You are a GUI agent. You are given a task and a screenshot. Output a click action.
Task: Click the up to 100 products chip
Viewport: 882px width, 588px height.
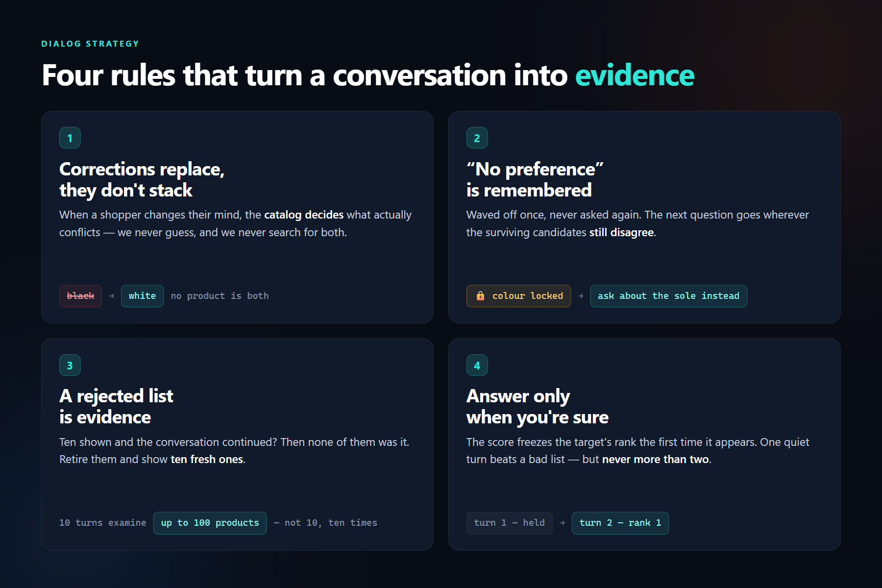tap(210, 523)
